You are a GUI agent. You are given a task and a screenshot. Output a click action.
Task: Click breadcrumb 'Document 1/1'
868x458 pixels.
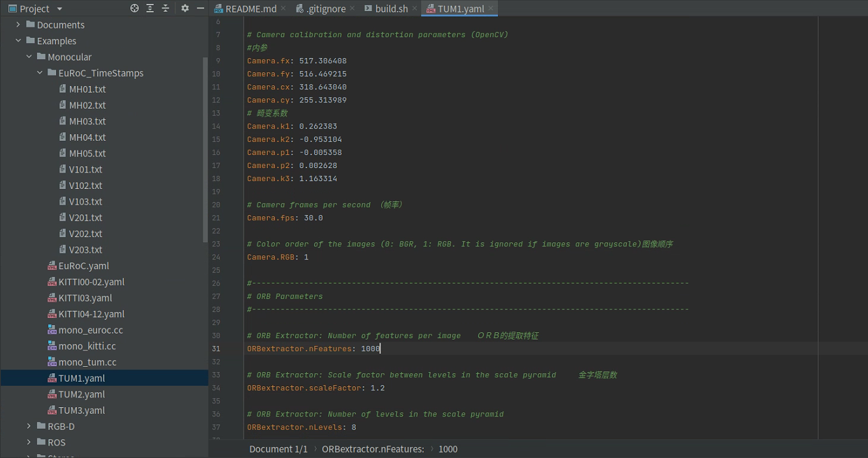278,449
